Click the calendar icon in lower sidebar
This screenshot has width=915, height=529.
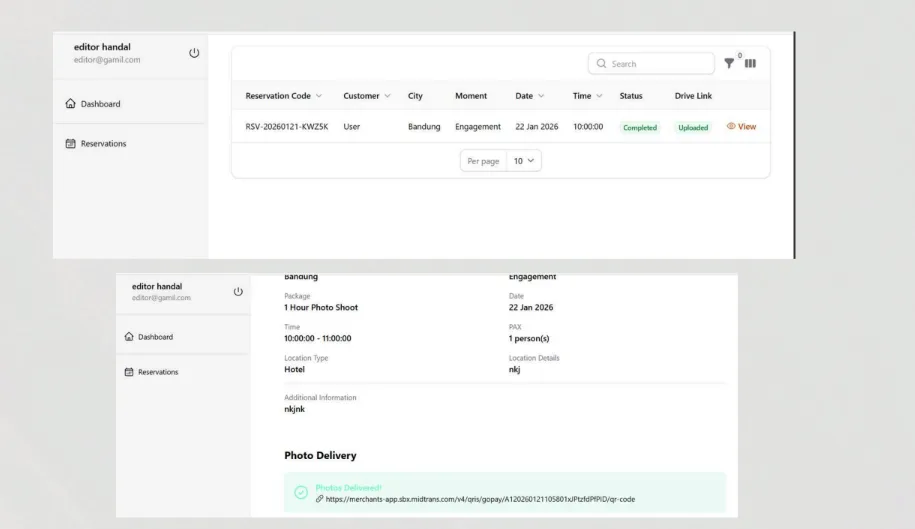point(129,372)
